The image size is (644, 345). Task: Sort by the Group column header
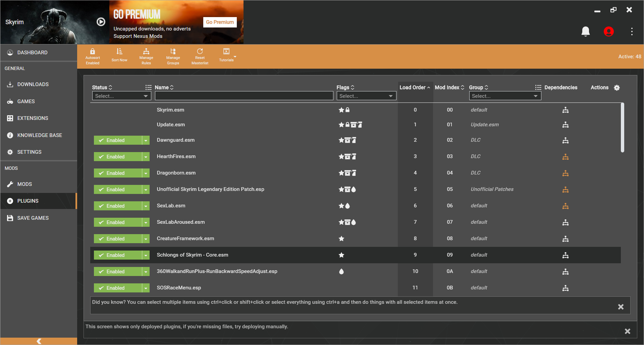coord(479,87)
